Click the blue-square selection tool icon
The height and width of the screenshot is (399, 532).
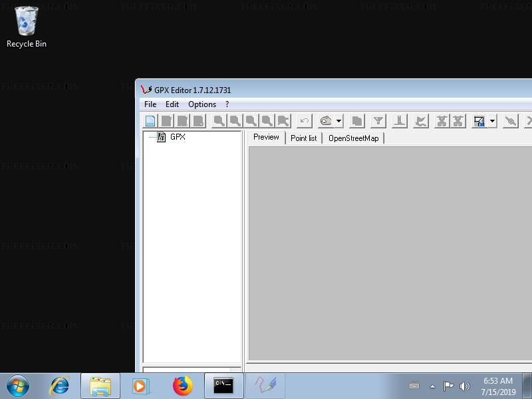click(479, 121)
